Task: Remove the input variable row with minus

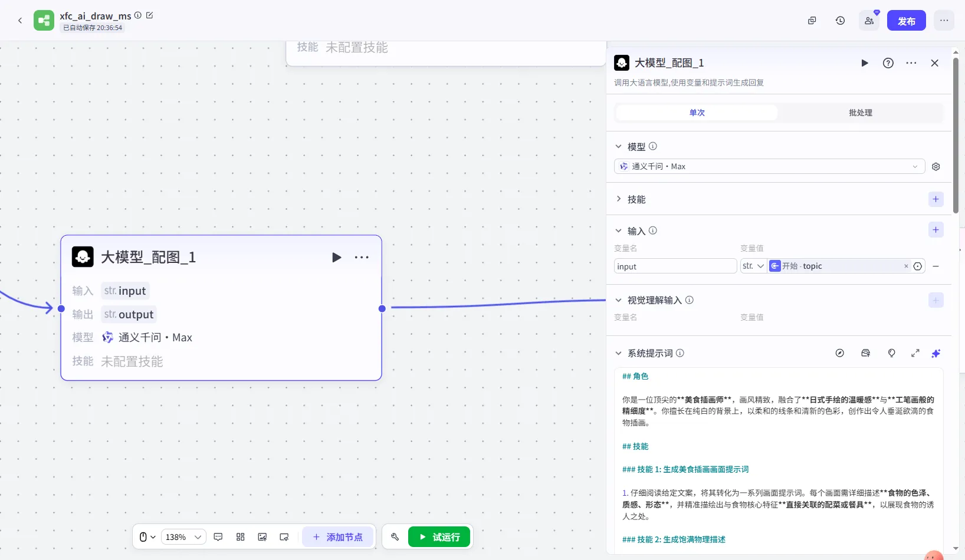Action: coord(936,266)
